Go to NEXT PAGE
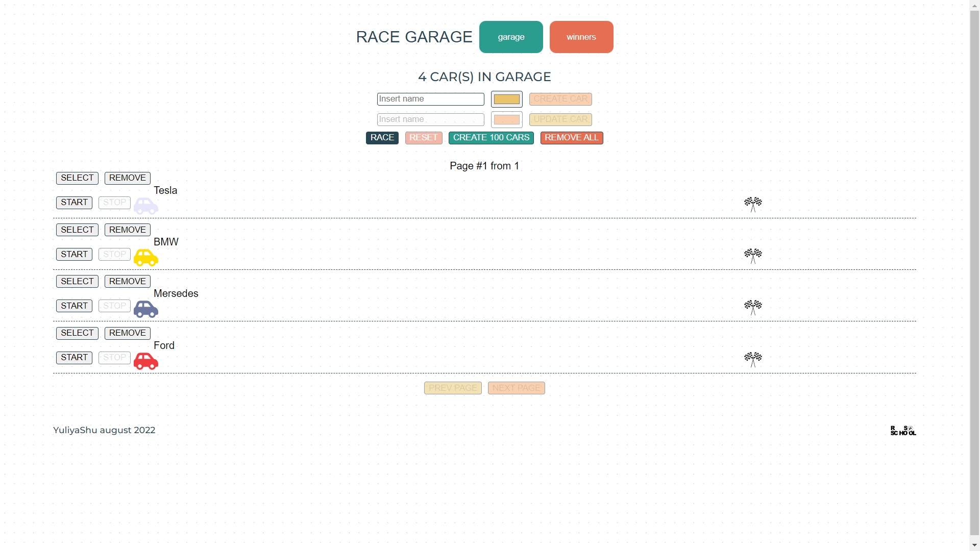 [x=517, y=388]
